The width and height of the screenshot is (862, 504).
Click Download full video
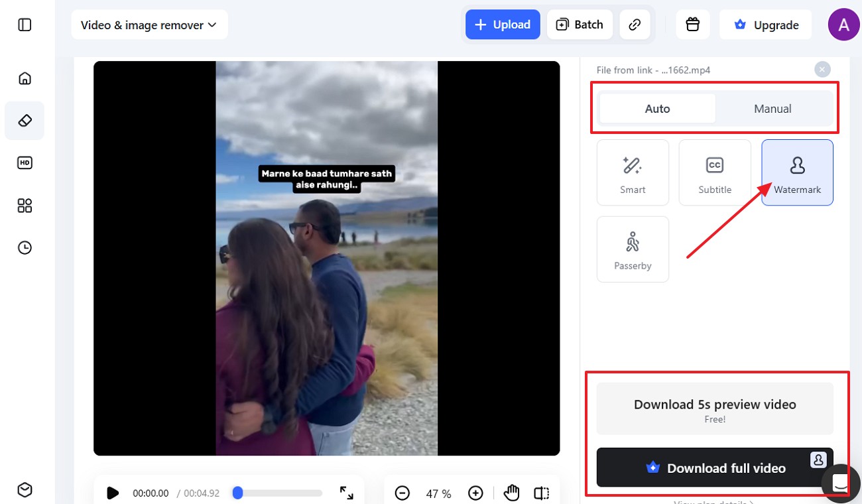pyautogui.click(x=715, y=468)
